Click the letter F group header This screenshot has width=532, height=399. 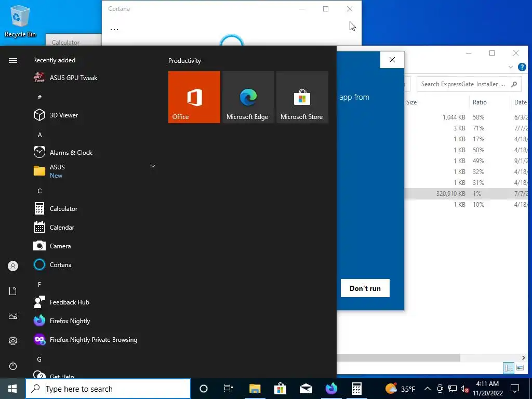click(39, 284)
